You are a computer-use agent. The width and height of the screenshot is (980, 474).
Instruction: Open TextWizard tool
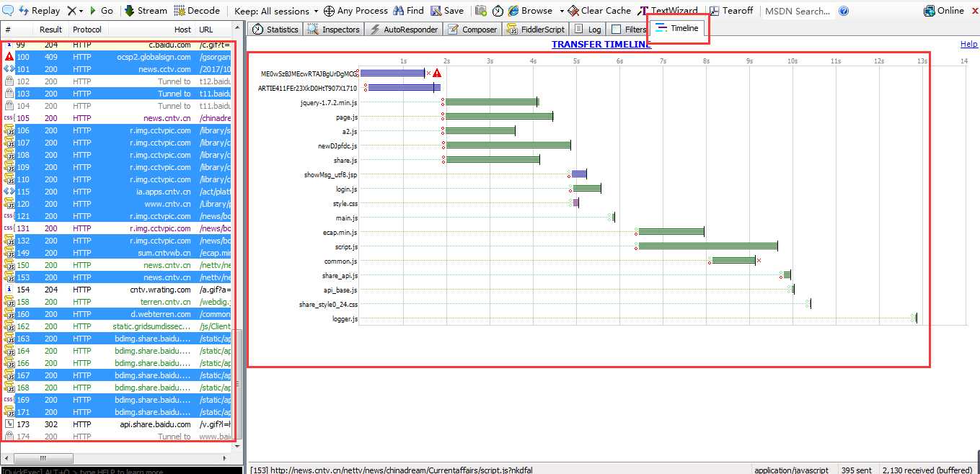click(668, 11)
